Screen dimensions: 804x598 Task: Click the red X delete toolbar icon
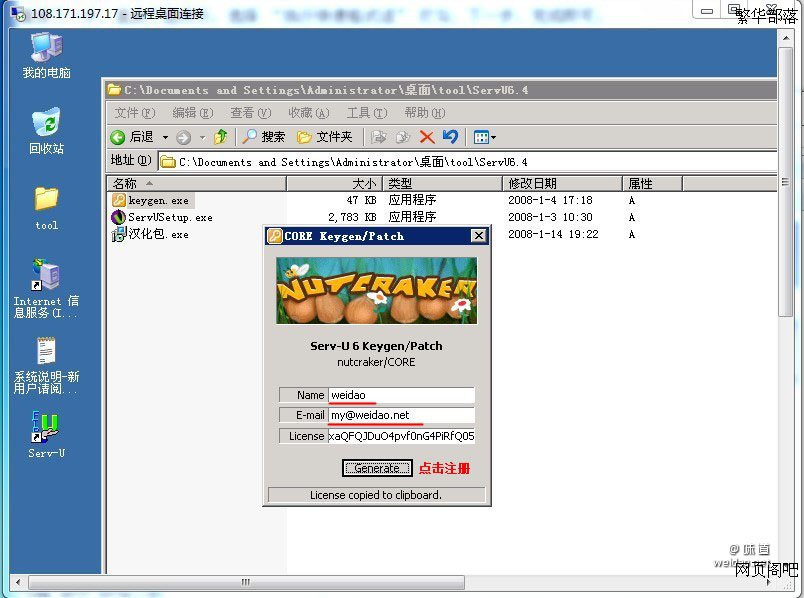[x=427, y=137]
